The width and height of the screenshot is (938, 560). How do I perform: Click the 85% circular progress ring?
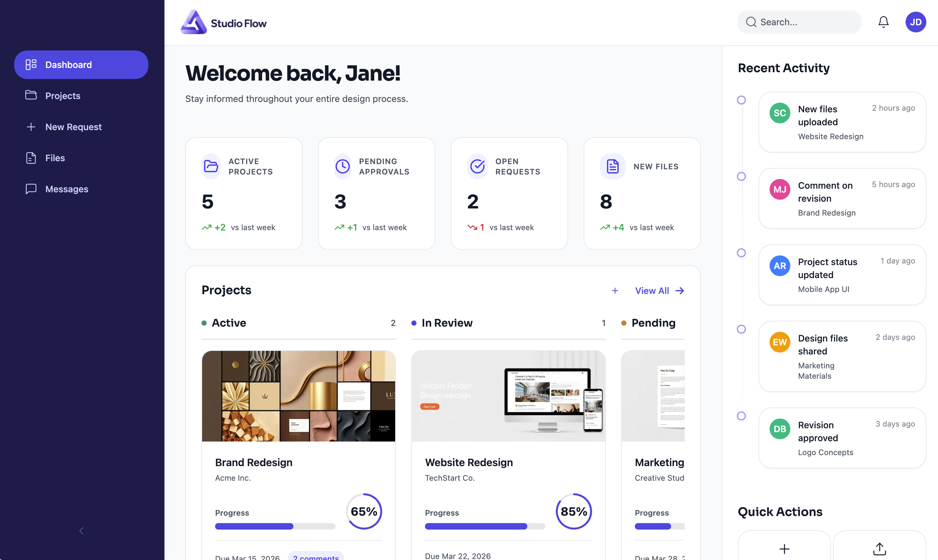[574, 511]
